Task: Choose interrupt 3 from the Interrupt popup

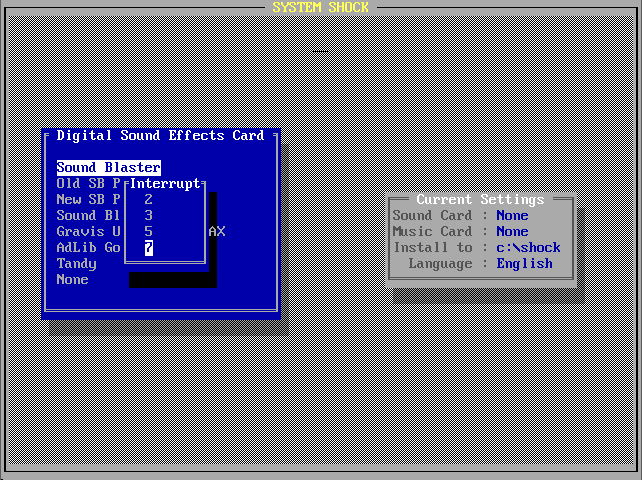Action: 148,216
